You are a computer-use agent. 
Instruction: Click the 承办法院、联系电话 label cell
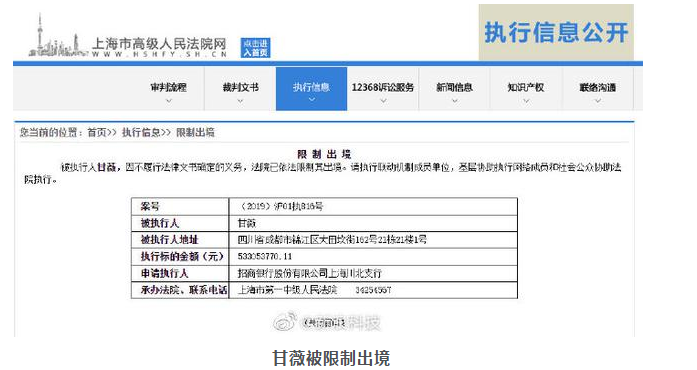180,290
